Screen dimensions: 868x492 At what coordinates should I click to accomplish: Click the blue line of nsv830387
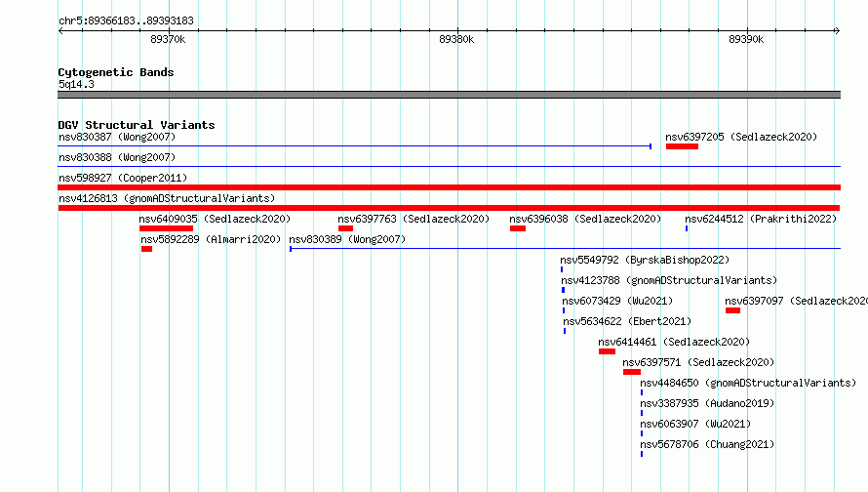click(x=354, y=146)
